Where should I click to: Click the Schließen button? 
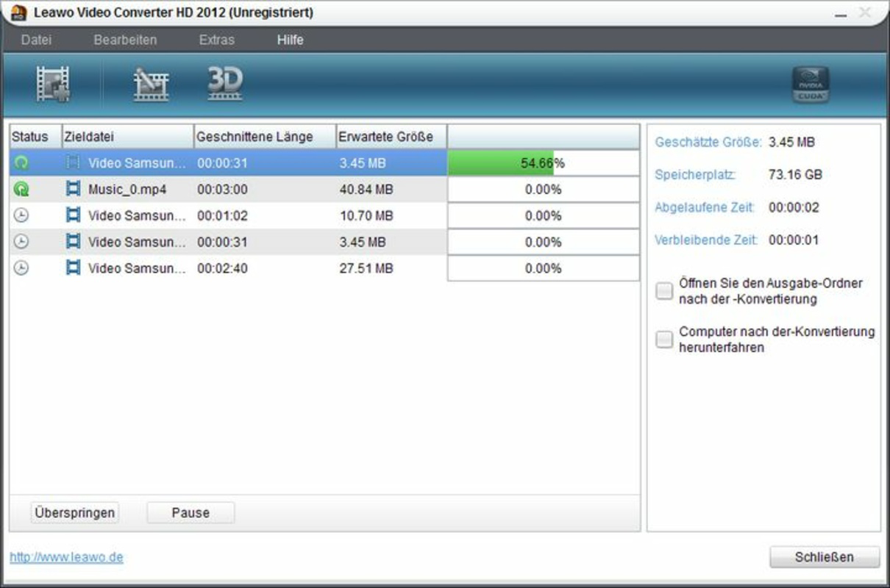tap(825, 556)
